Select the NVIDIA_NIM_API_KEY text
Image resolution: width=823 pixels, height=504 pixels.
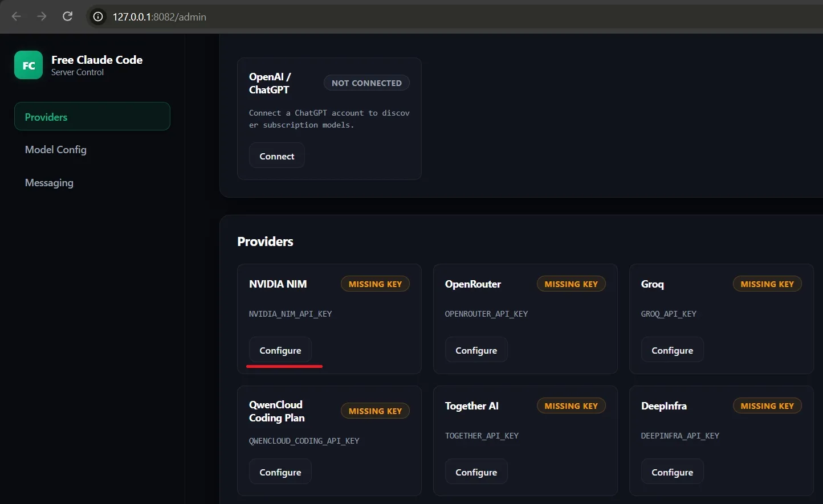[290, 314]
